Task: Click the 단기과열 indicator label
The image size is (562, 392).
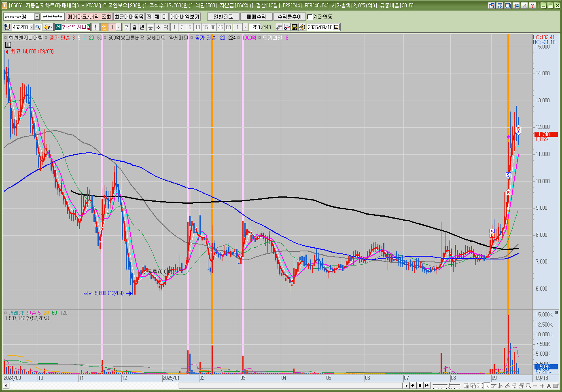Action: (272, 38)
